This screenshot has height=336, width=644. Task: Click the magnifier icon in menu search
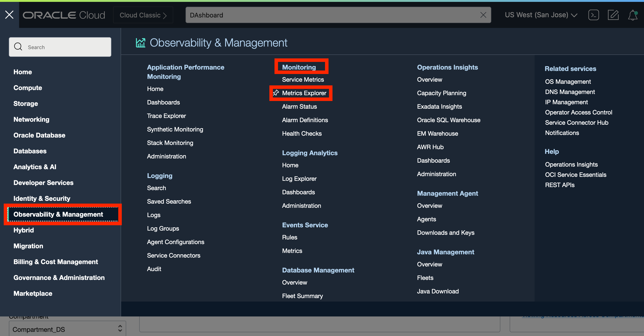coord(18,47)
